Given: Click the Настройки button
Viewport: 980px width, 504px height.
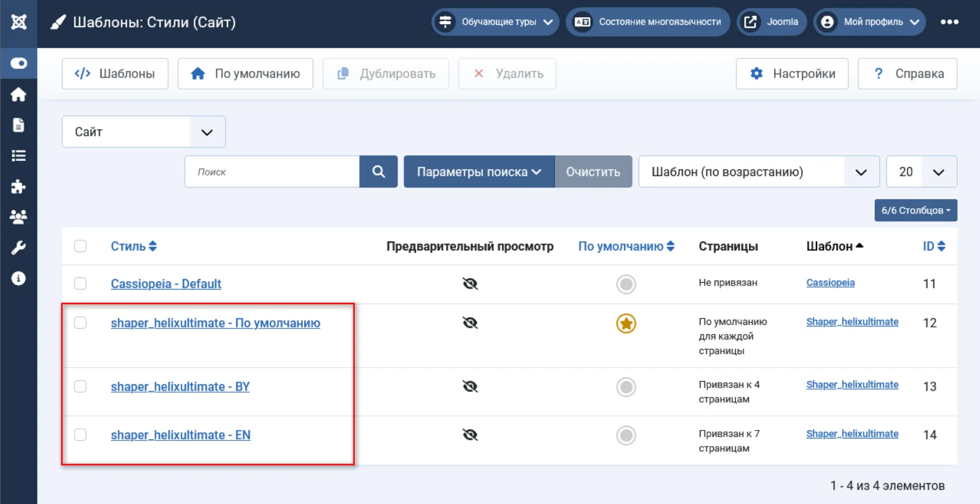Looking at the screenshot, I should click(792, 74).
